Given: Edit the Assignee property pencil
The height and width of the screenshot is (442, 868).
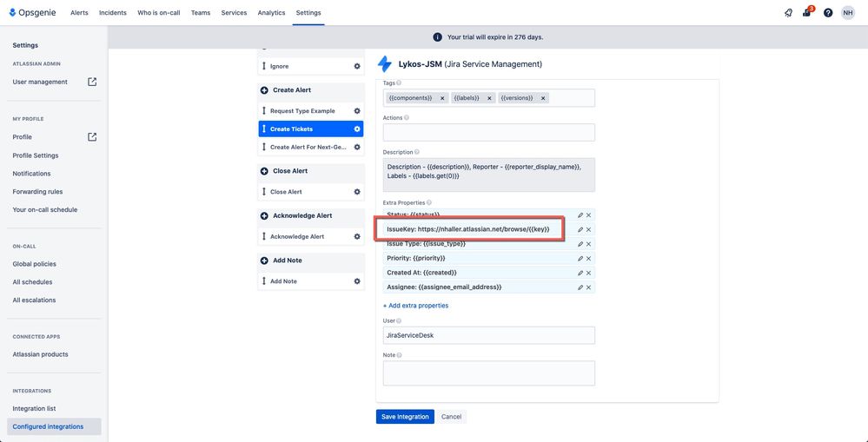Looking at the screenshot, I should pos(580,287).
